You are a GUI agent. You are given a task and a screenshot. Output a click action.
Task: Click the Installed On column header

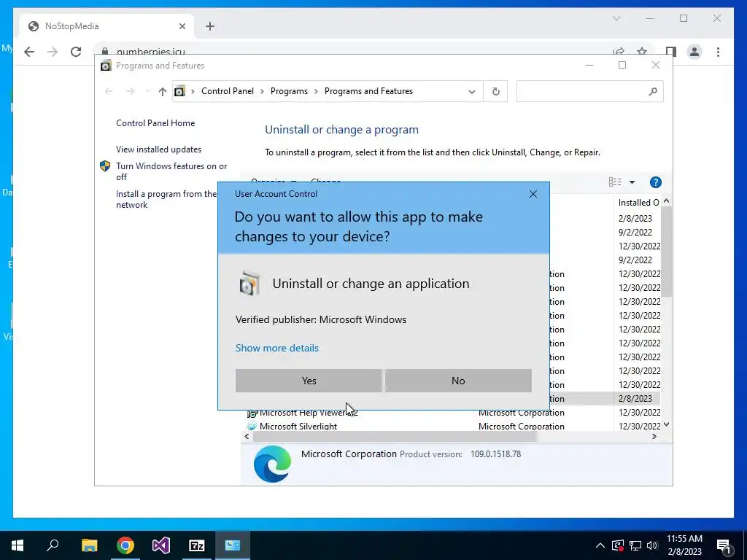tap(638, 203)
